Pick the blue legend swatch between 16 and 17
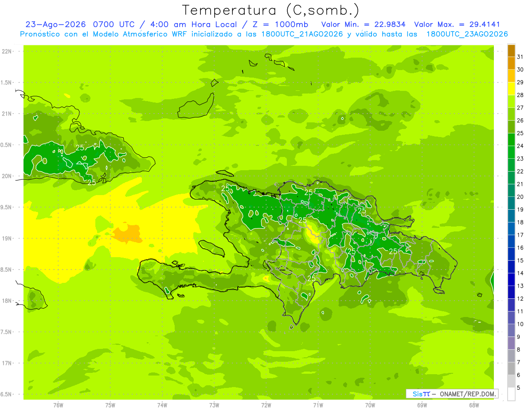This screenshot has height=411, width=532. pyautogui.click(x=511, y=241)
